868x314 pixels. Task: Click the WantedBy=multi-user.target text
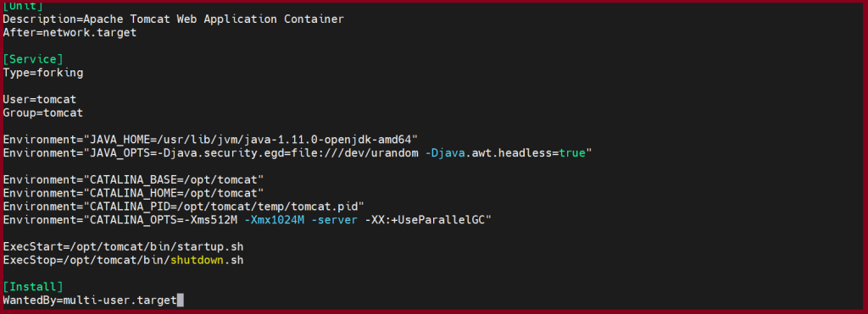[90, 300]
